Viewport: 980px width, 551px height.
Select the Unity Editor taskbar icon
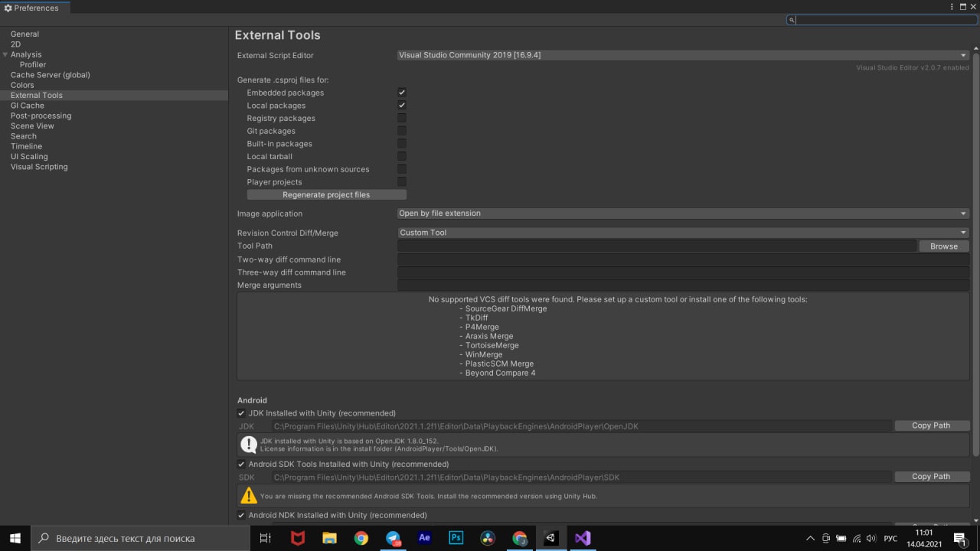[x=550, y=538]
